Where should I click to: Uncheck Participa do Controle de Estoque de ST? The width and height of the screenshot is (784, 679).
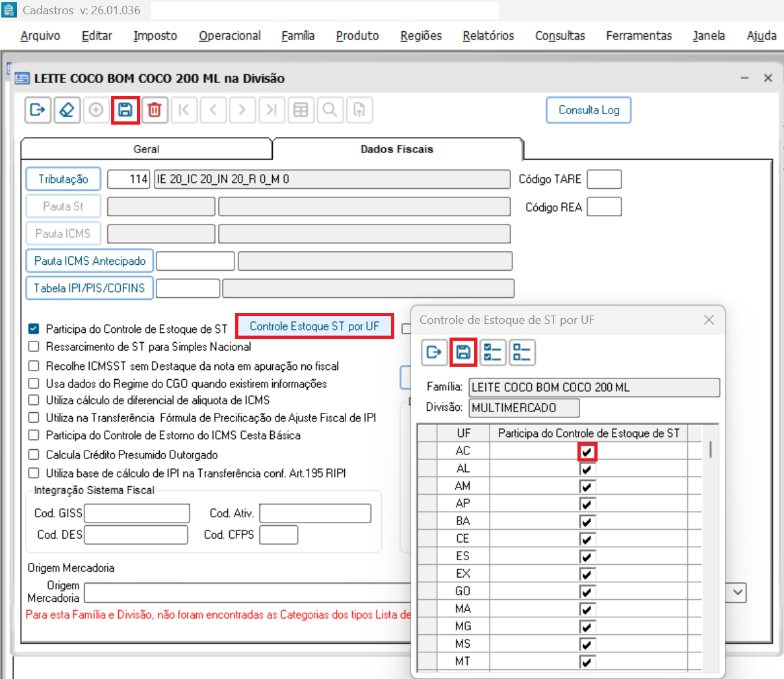click(34, 329)
